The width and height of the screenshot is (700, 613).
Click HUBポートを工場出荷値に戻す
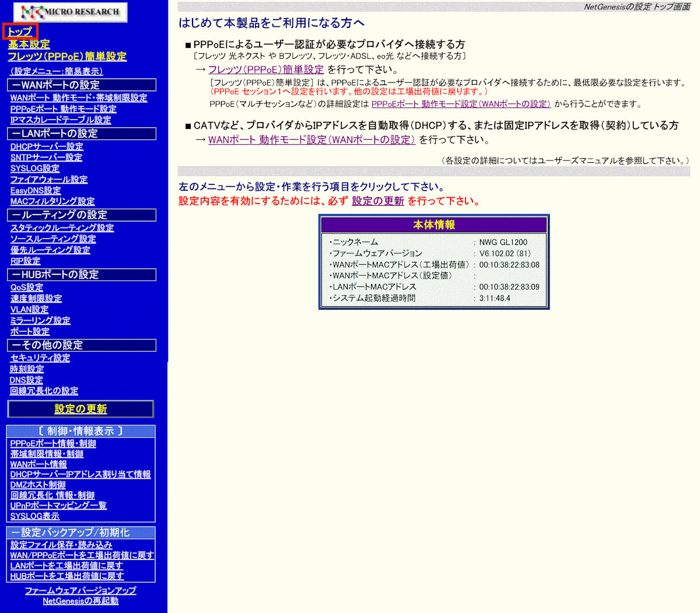click(x=67, y=576)
